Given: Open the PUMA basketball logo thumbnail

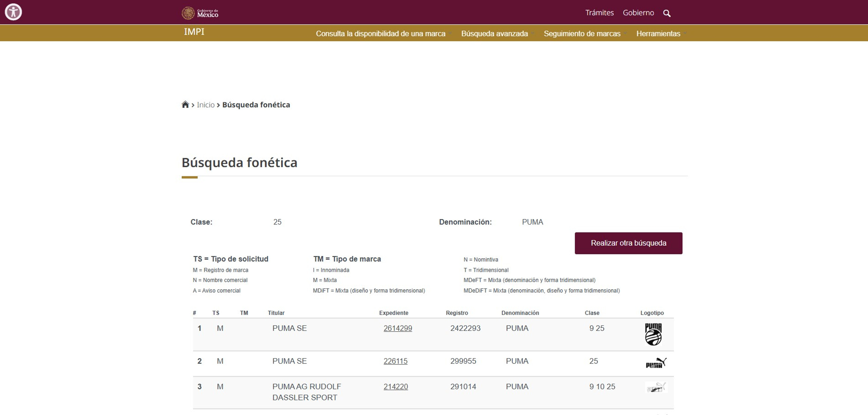Looking at the screenshot, I should point(653,334).
